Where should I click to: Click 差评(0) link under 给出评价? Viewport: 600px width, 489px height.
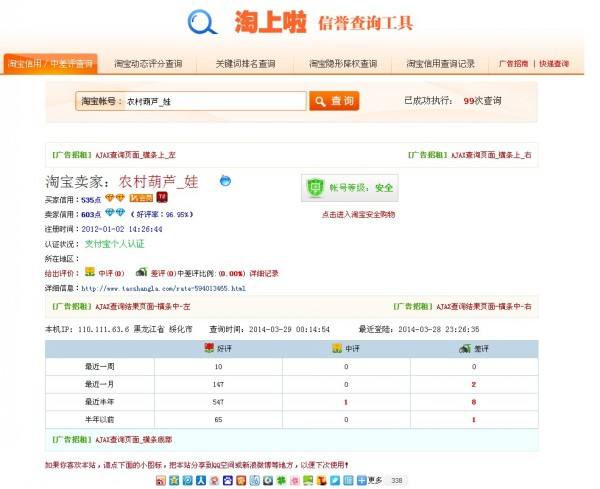coord(163,274)
